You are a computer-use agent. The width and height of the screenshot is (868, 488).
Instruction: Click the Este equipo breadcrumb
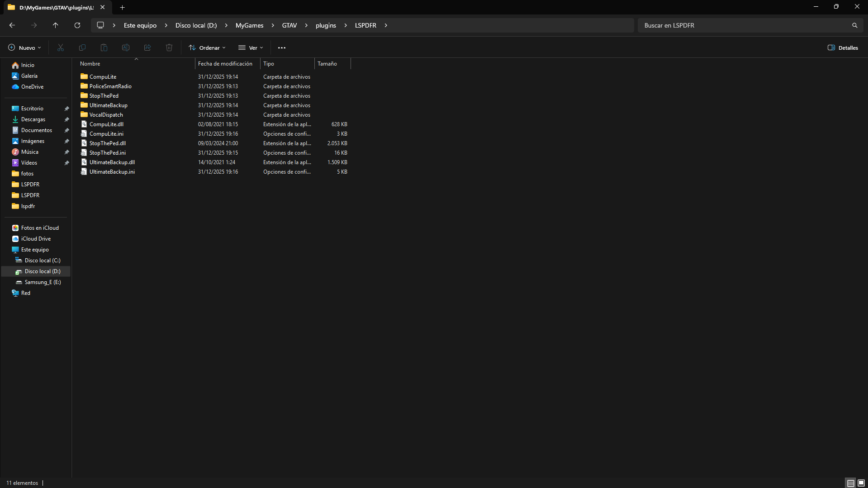click(x=140, y=25)
